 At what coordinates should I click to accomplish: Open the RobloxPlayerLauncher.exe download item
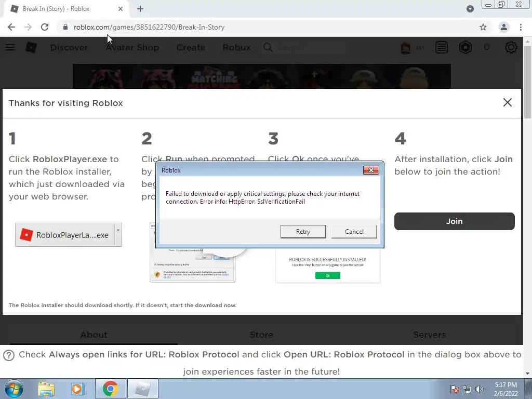pyautogui.click(x=65, y=235)
